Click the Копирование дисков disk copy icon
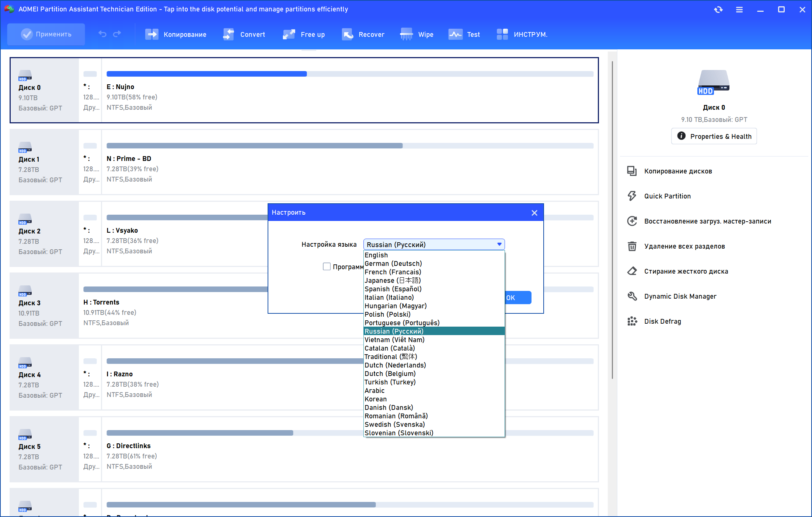This screenshot has height=517, width=812. coord(632,171)
